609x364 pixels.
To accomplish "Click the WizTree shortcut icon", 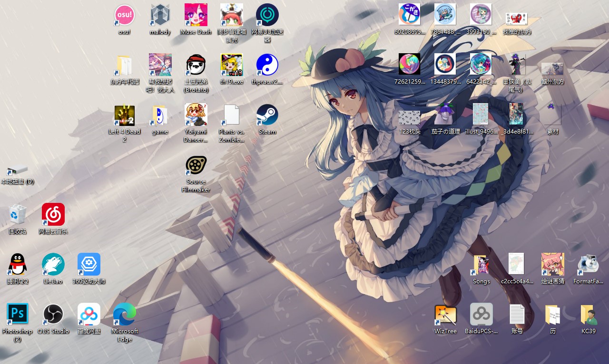I will click(x=445, y=314).
